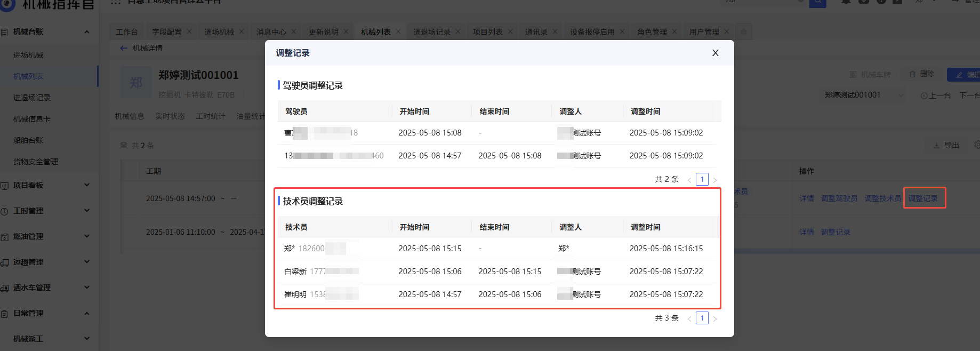
Task: Select 进场机械 in the sidebar
Action: [x=28, y=55]
